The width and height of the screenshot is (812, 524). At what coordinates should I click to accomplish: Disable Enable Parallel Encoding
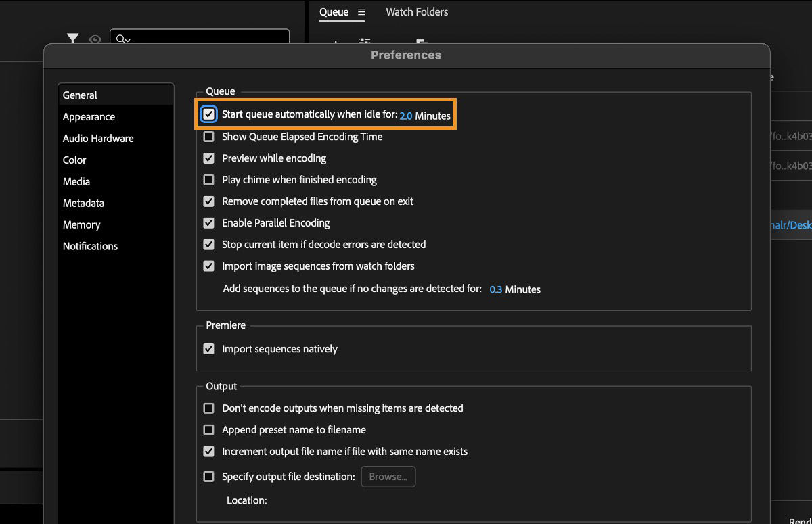click(x=208, y=222)
